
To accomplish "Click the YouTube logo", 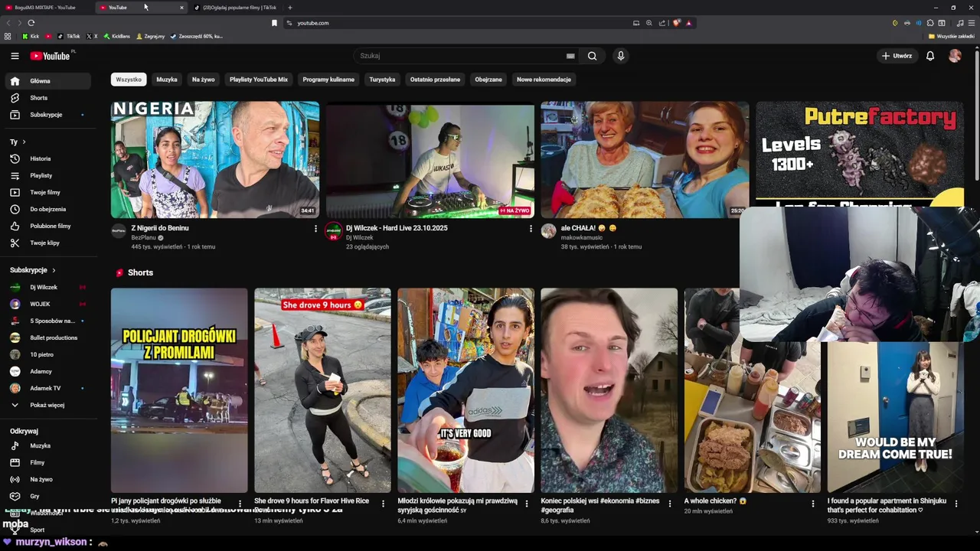I will (x=50, y=56).
